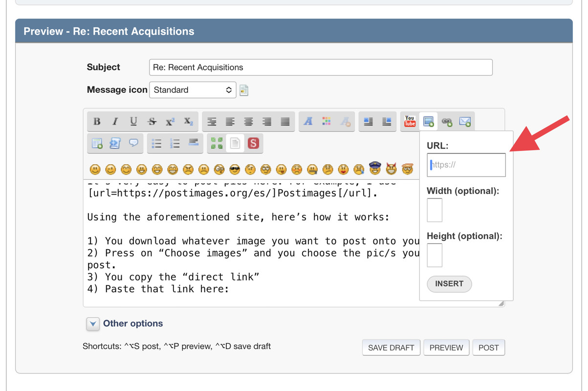Insert the crying smiley
588x391 pixels.
tap(359, 170)
